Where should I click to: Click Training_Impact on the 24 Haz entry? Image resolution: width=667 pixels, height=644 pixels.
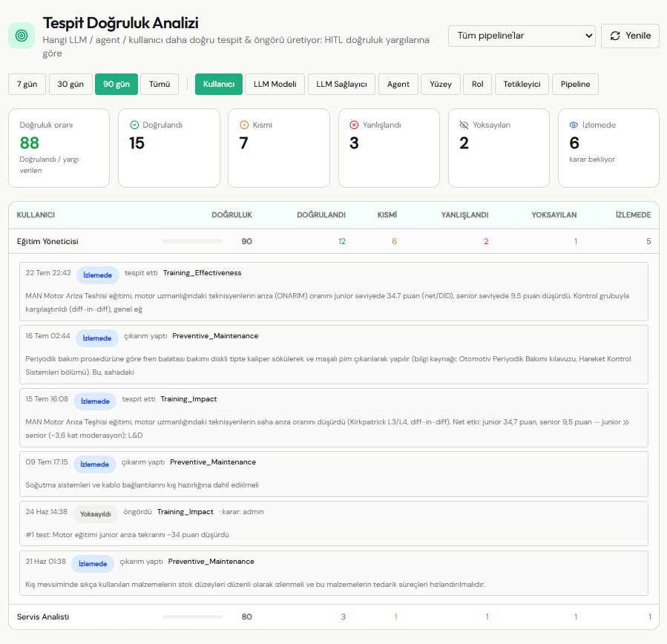pos(185,511)
